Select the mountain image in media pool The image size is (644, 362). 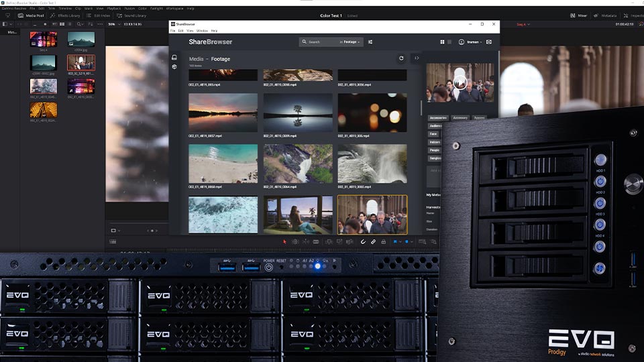click(81, 40)
